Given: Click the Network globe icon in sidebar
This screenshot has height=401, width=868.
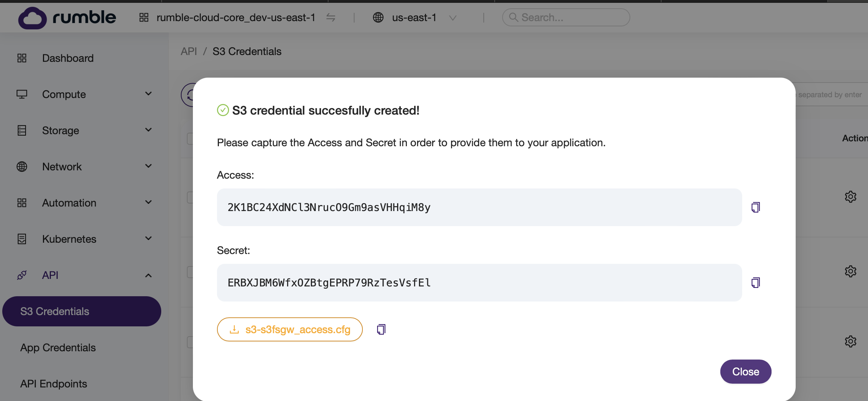Looking at the screenshot, I should point(22,167).
